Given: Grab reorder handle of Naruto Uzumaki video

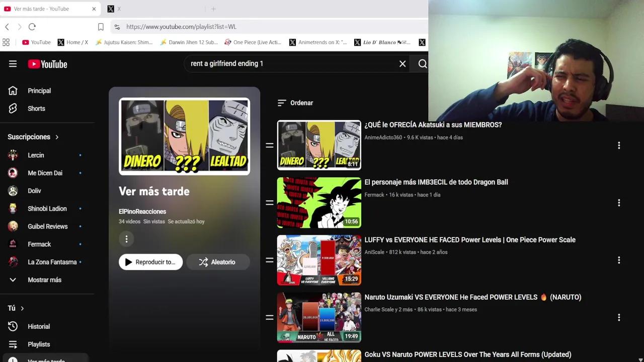Looking at the screenshot, I should tap(270, 317).
